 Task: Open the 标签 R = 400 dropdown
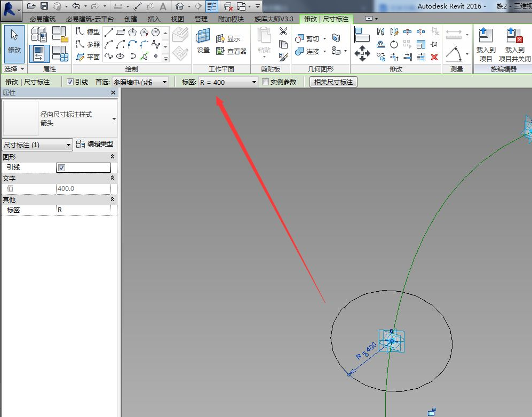pyautogui.click(x=254, y=82)
